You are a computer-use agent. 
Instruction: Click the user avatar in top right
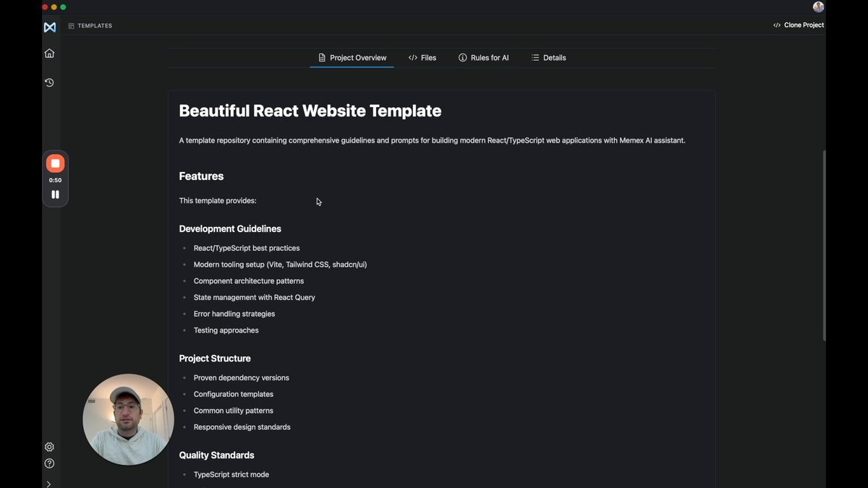pyautogui.click(x=818, y=7)
